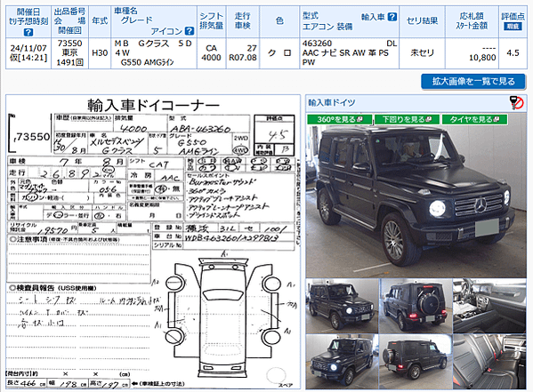Click the 型式 エアコン 装備 header text
Viewport: 533px width, 392px height.
(327, 21)
